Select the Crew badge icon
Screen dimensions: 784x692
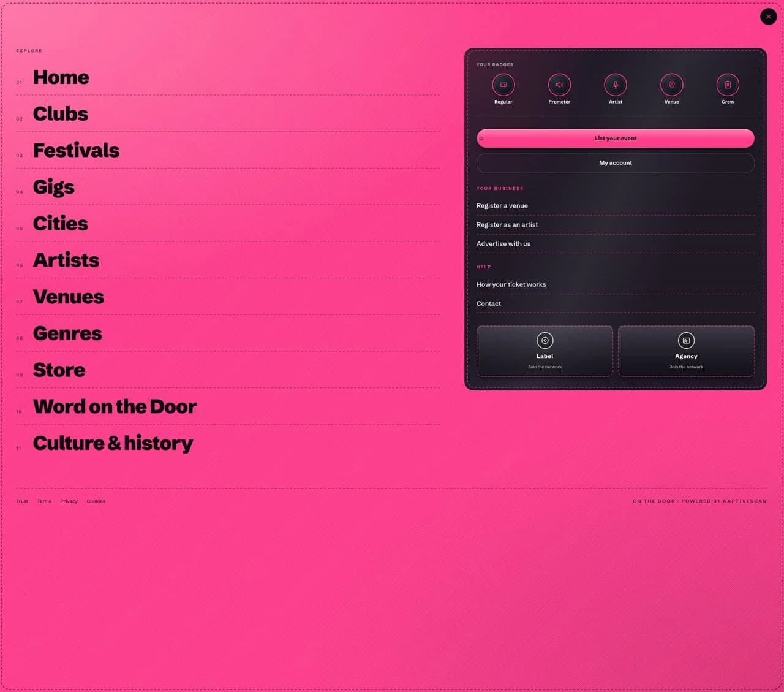tap(728, 85)
